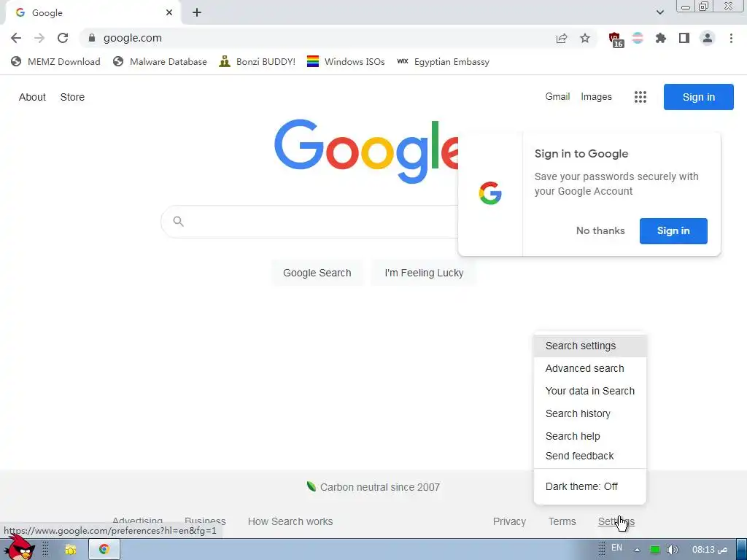Open the file explorer taskbar icon
Image resolution: width=747 pixels, height=560 pixels.
point(70,550)
